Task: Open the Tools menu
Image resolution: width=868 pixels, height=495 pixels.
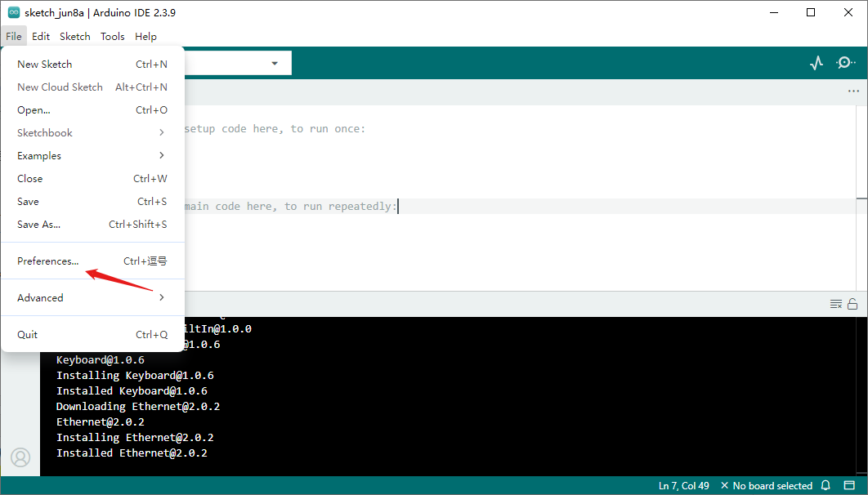Action: 112,37
